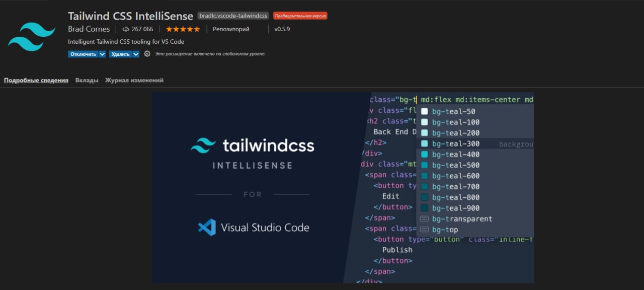Click the globally enabled status message
The height and width of the screenshot is (290, 644).
[210, 54]
